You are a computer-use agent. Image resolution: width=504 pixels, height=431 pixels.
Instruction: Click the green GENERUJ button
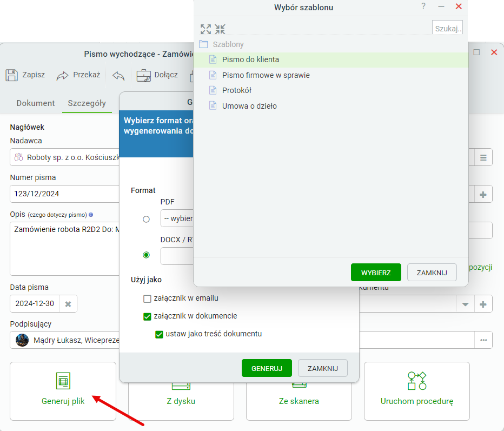click(267, 368)
